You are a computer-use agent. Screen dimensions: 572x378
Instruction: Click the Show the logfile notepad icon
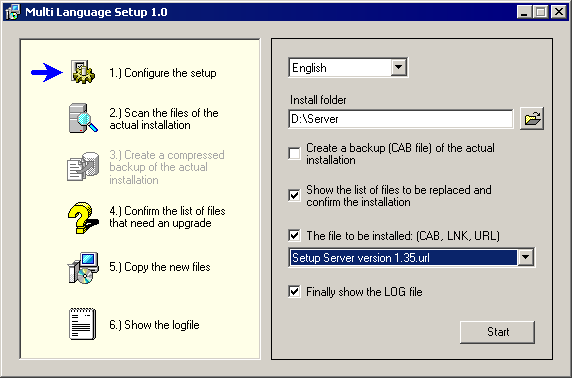coord(83,324)
